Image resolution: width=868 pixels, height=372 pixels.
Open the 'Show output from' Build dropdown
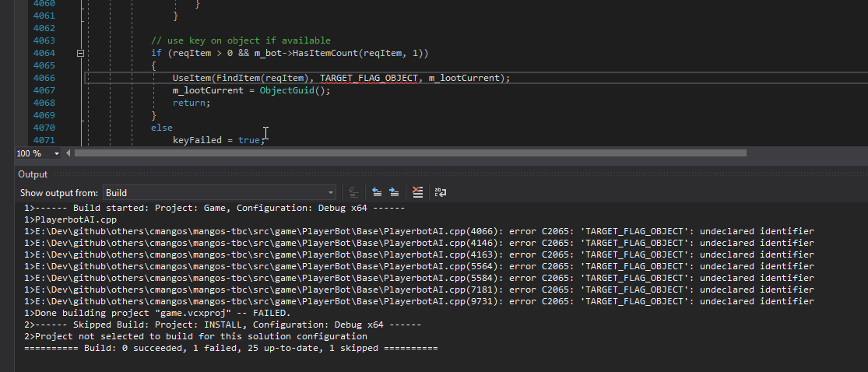tap(220, 193)
